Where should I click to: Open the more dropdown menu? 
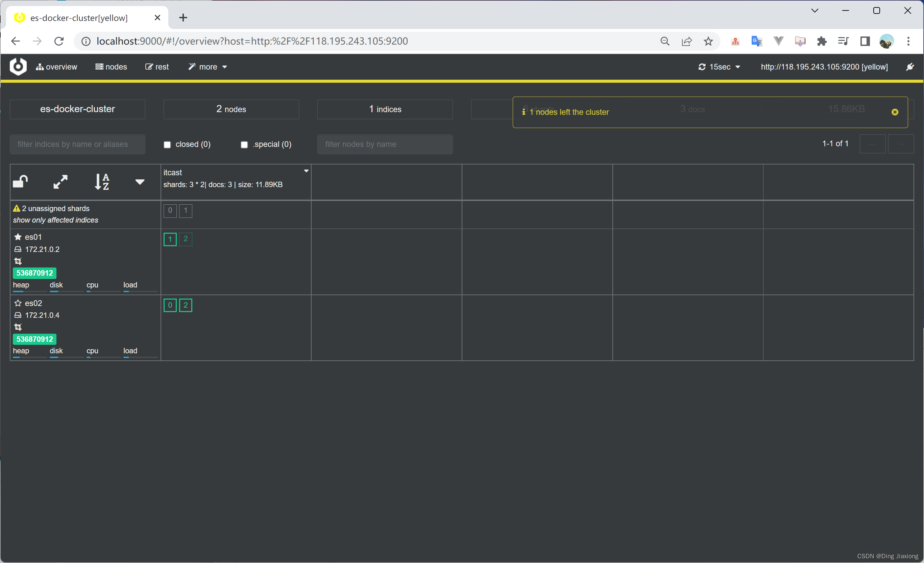point(208,67)
